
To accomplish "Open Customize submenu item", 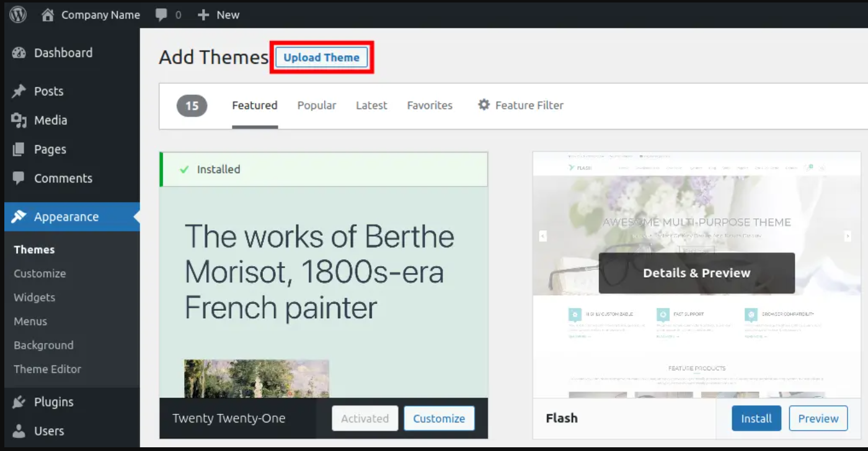I will point(40,274).
